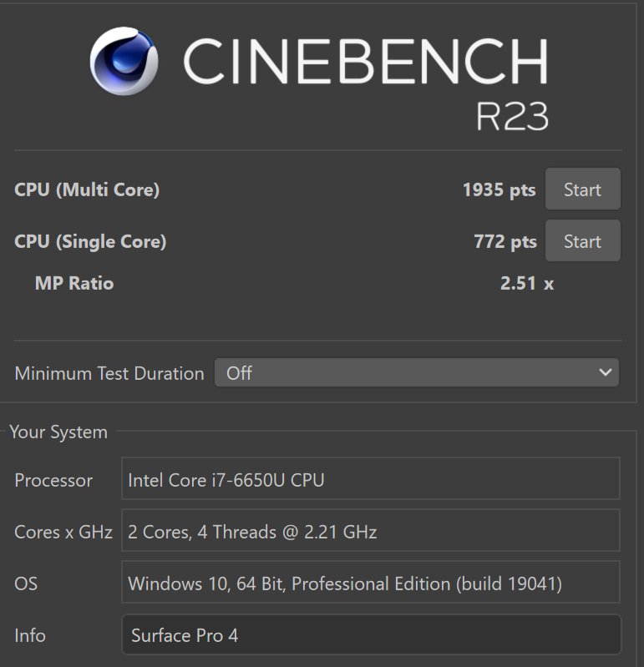Start the CPU Single Core test

583,240
